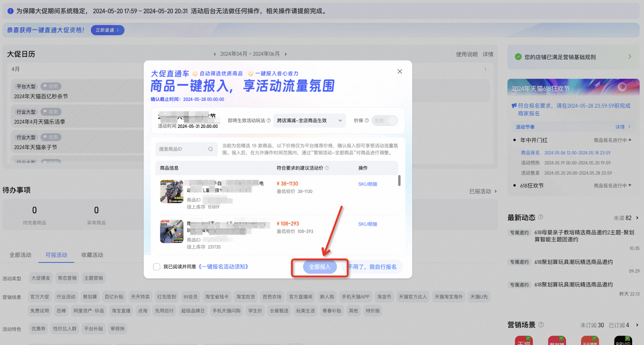Open 使用说明 link in 大促日历
This screenshot has height=345, width=644.
tap(467, 54)
